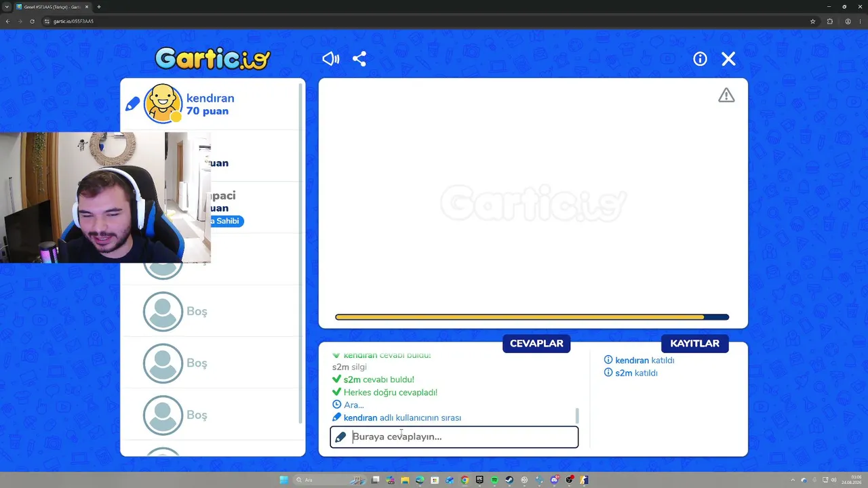The width and height of the screenshot is (868, 488).
Task: Click the first Boş empty slot avatar
Action: coord(163,311)
